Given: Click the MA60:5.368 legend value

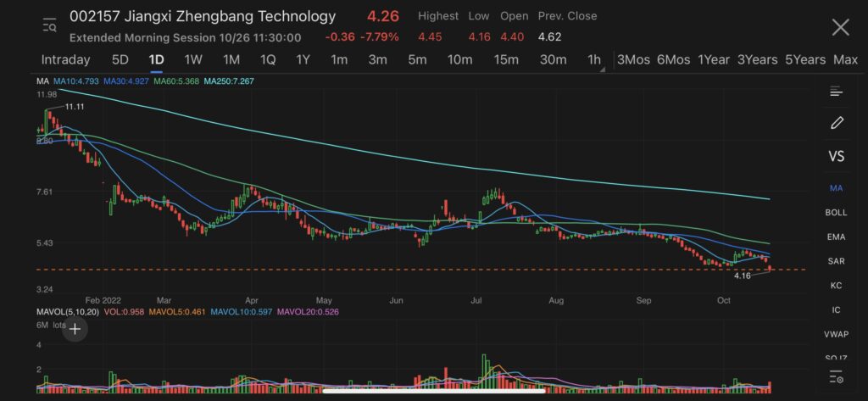Looking at the screenshot, I should [176, 81].
